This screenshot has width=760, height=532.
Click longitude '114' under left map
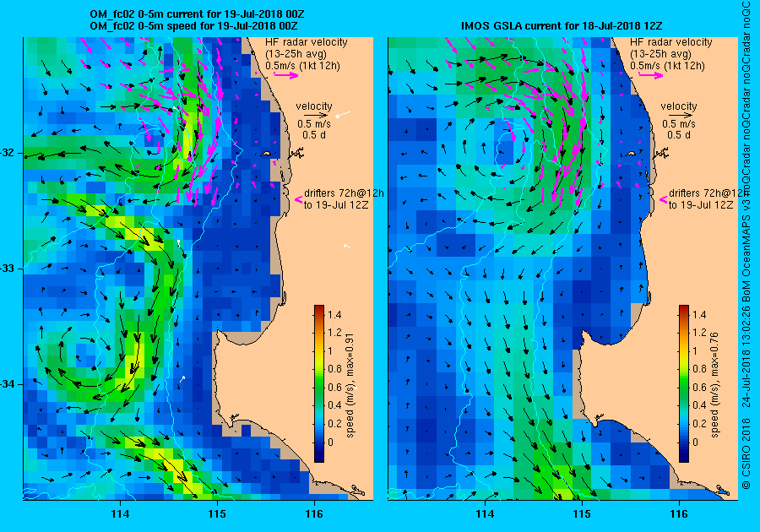[120, 514]
